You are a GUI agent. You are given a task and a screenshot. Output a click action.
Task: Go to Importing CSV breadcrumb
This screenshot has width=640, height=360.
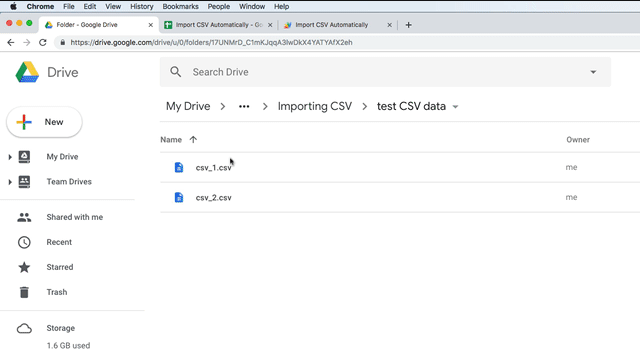[315, 107]
